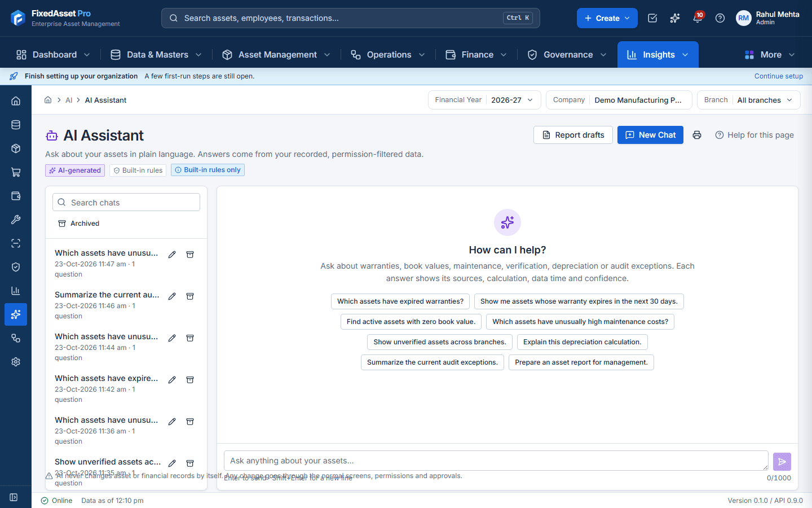This screenshot has height=508, width=812.
Task: Click the send message arrow button
Action: click(x=782, y=462)
